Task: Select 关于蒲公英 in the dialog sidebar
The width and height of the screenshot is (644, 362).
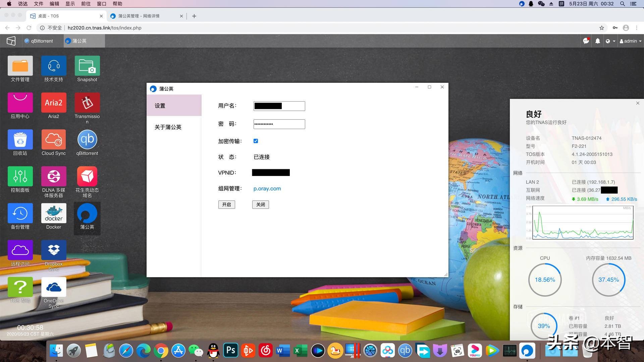Action: tap(168, 127)
